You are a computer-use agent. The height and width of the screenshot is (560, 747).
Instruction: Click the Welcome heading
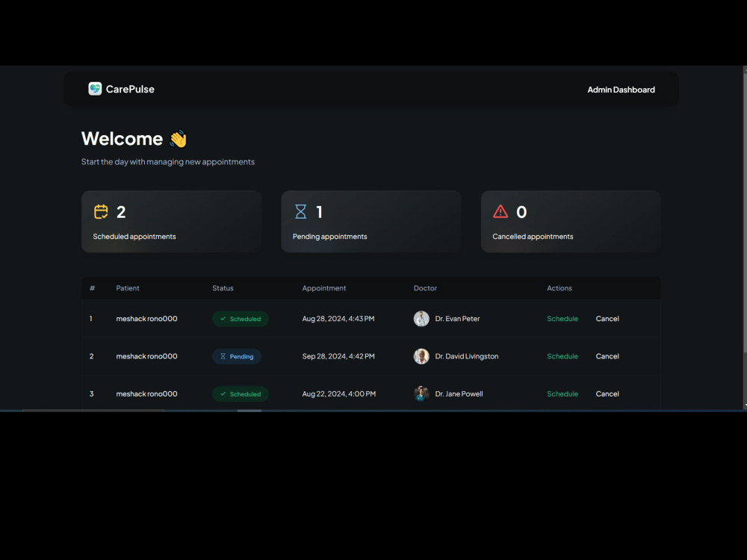click(122, 139)
